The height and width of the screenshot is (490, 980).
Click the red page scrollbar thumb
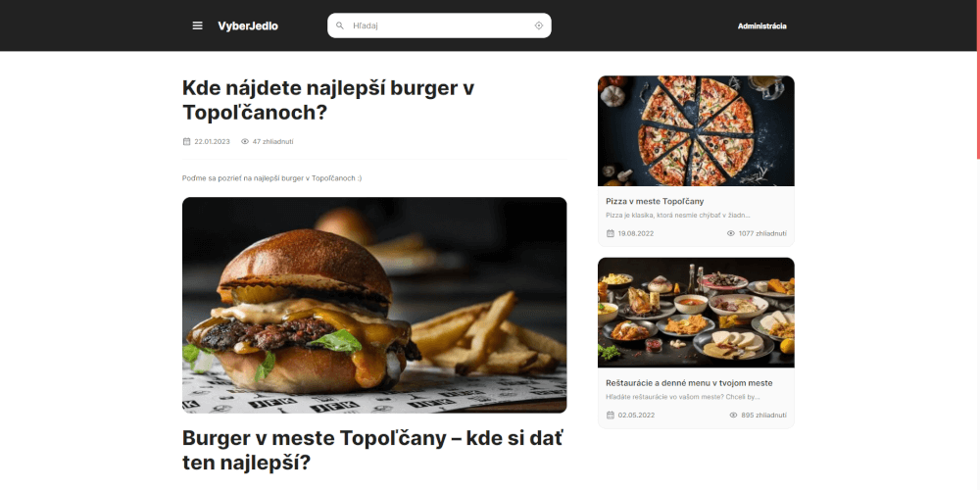click(978, 80)
